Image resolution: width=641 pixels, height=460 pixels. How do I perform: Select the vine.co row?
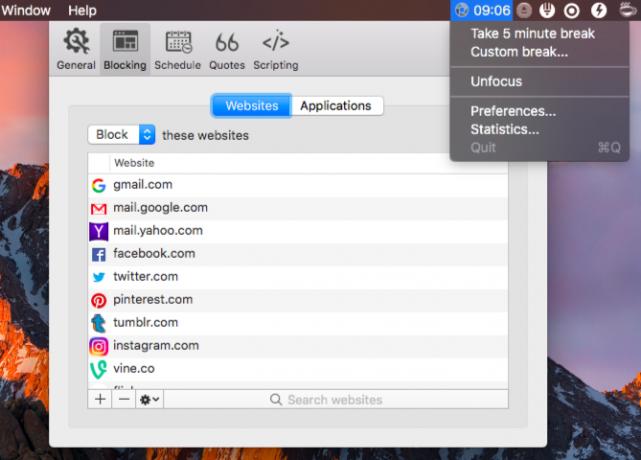coord(298,369)
